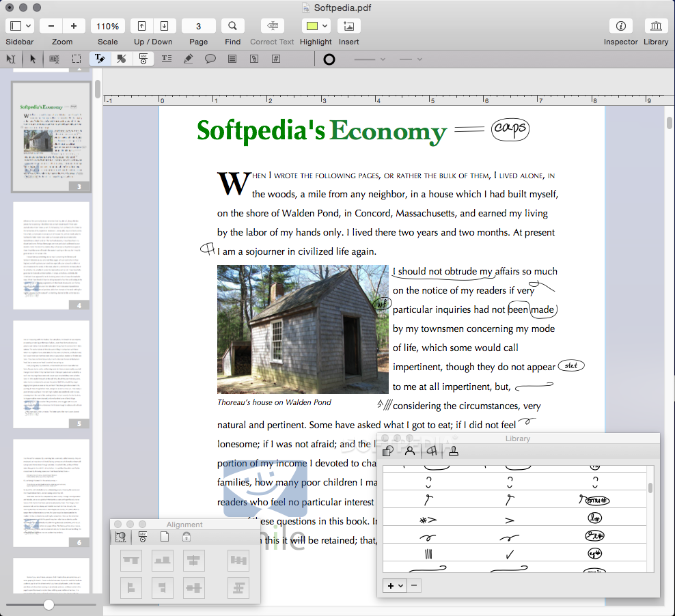Open the Library from the toolbar
675x616 pixels.
point(656,26)
